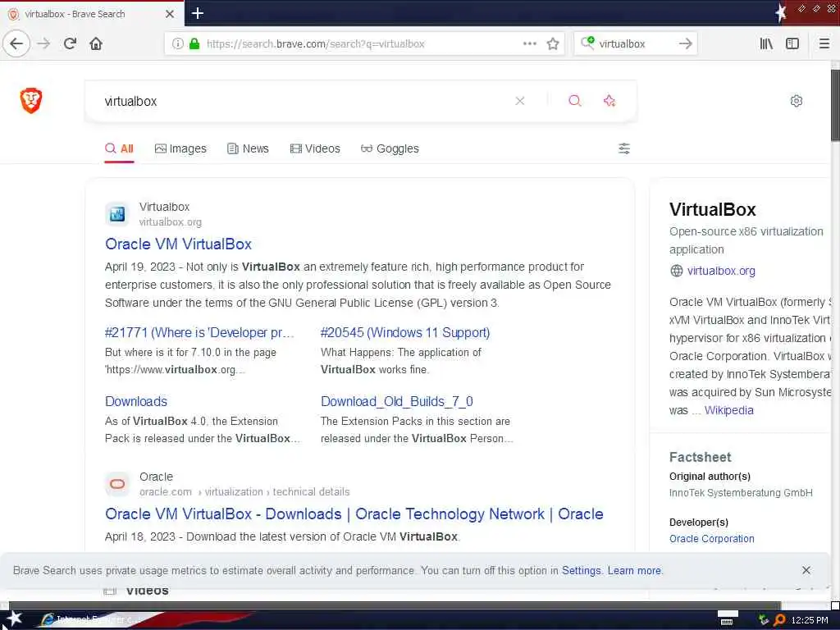Clear the search query with X icon
The image size is (840, 630).
(519, 101)
